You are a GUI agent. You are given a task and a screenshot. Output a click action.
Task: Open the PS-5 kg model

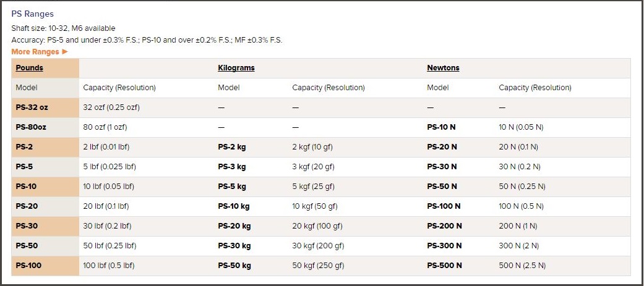click(x=232, y=187)
